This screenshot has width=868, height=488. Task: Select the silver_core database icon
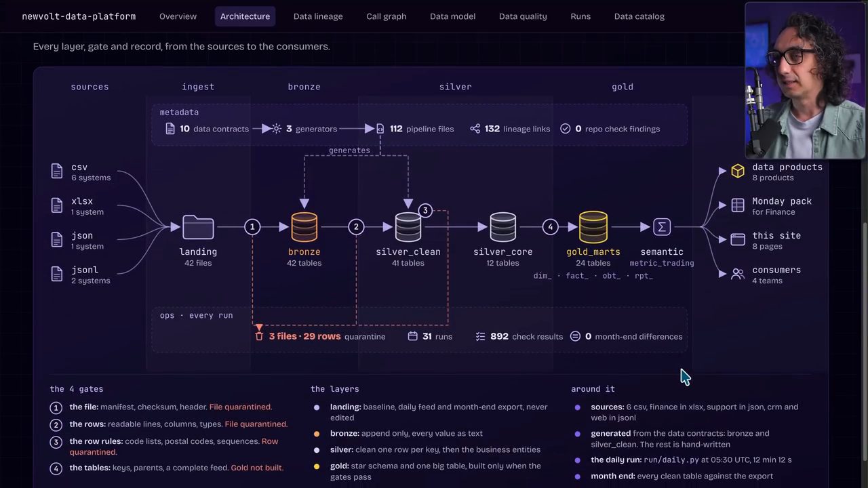click(502, 227)
